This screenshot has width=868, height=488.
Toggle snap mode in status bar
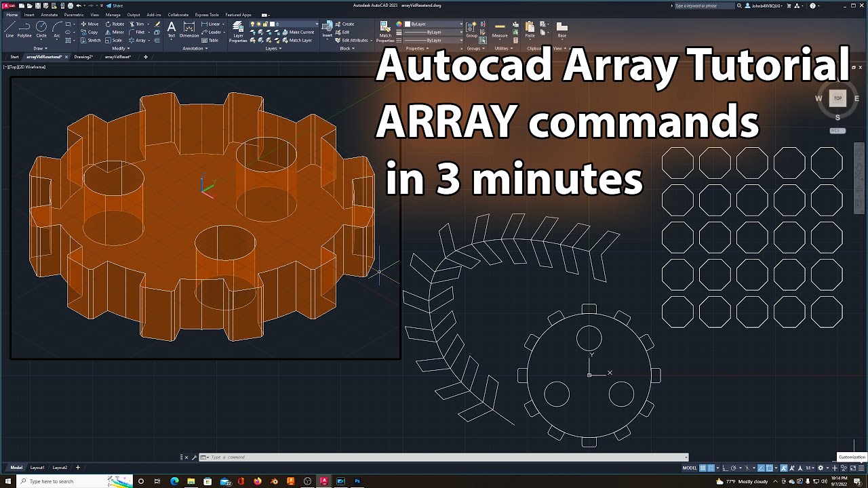(711, 468)
